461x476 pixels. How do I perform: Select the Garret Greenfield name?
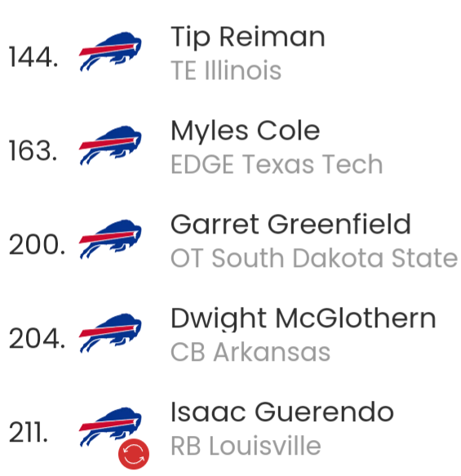290,224
